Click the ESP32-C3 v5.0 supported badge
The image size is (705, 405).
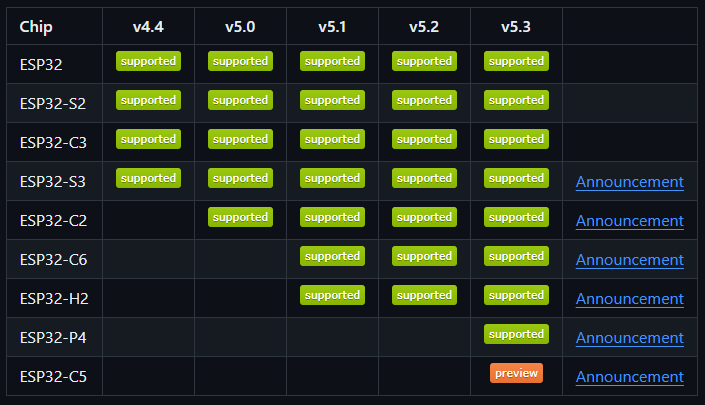tap(240, 139)
